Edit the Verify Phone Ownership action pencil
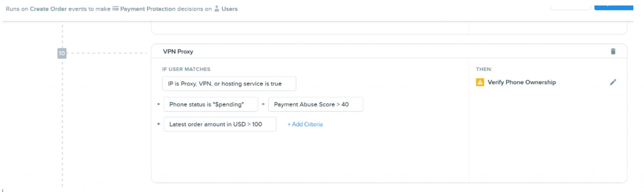The image size is (644, 192). tap(613, 82)
